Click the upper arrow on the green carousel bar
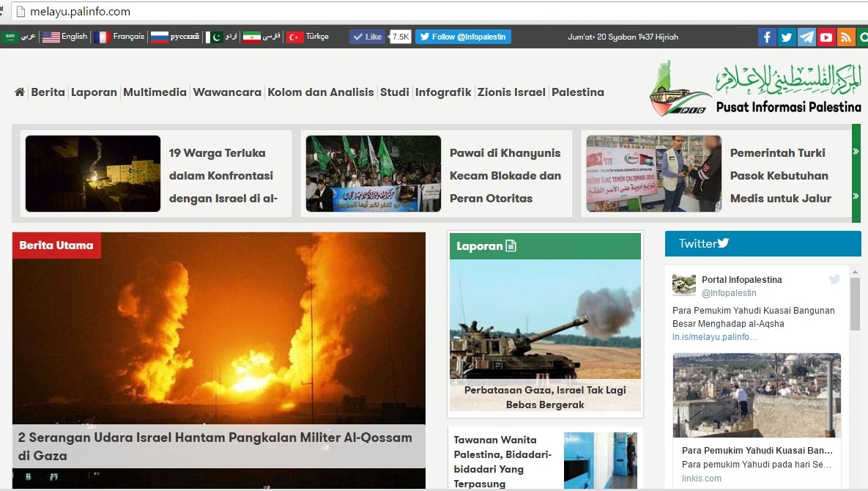The width and height of the screenshot is (868, 491). pos(856,151)
